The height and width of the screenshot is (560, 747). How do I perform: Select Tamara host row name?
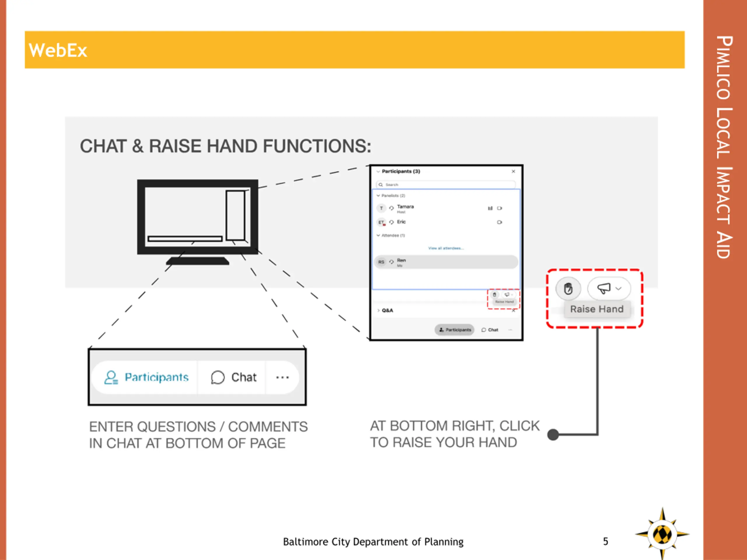[x=405, y=206]
